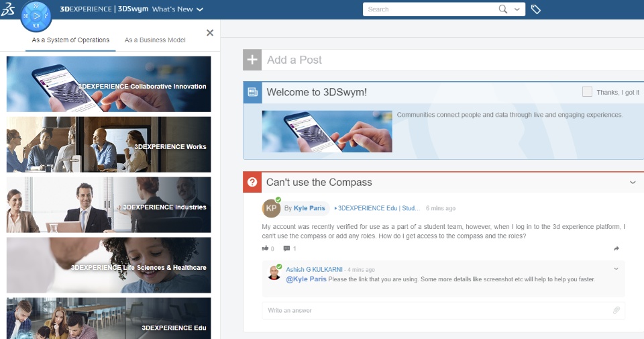Image resolution: width=644 pixels, height=339 pixels.
Task: Click the 3DSwym app title
Action: pos(133,9)
